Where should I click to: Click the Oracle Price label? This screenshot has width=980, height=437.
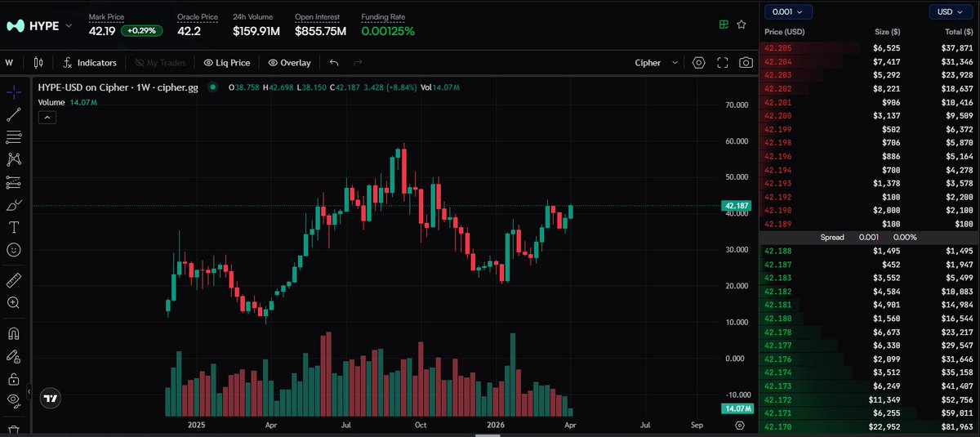coord(197,16)
